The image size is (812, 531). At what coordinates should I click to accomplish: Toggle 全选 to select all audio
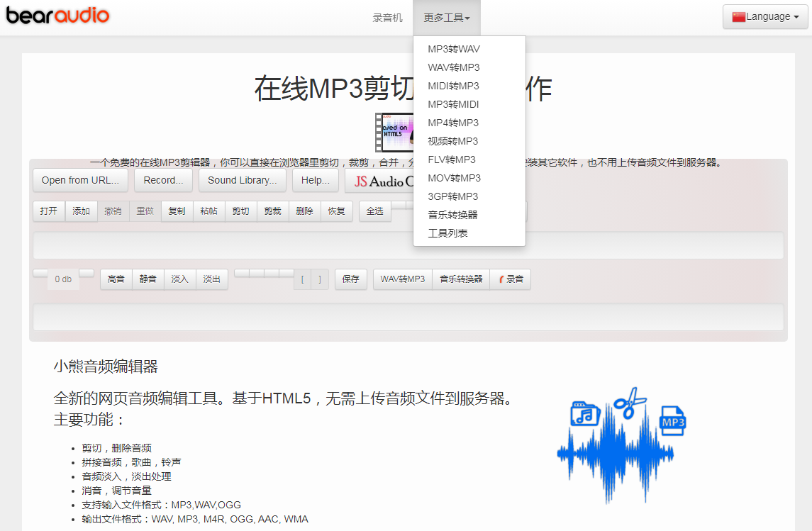click(x=374, y=211)
